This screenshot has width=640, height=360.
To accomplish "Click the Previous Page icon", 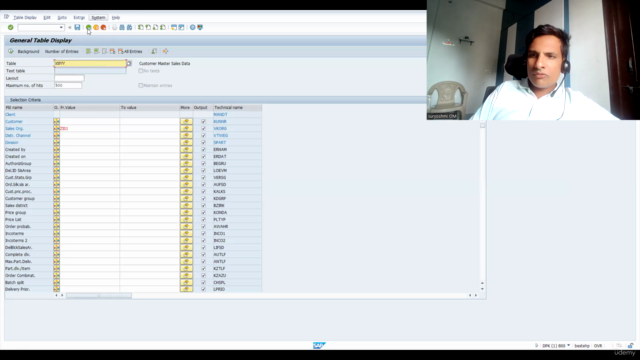I will point(148,27).
